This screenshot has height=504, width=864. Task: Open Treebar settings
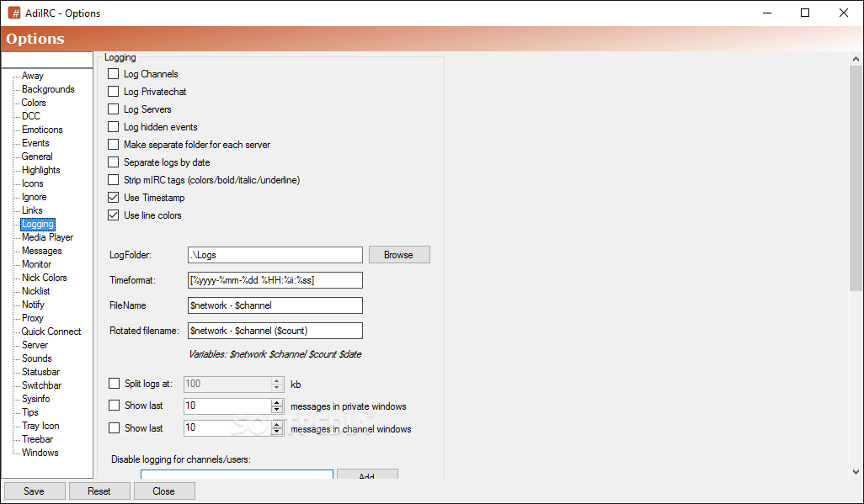[x=37, y=439]
